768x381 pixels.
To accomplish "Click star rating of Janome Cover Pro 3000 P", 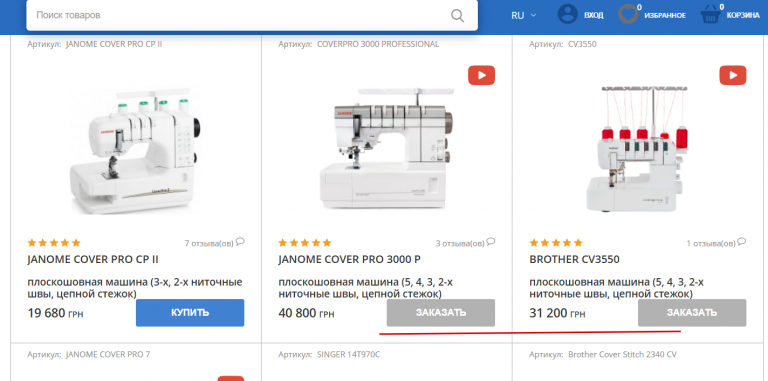I will [x=305, y=243].
